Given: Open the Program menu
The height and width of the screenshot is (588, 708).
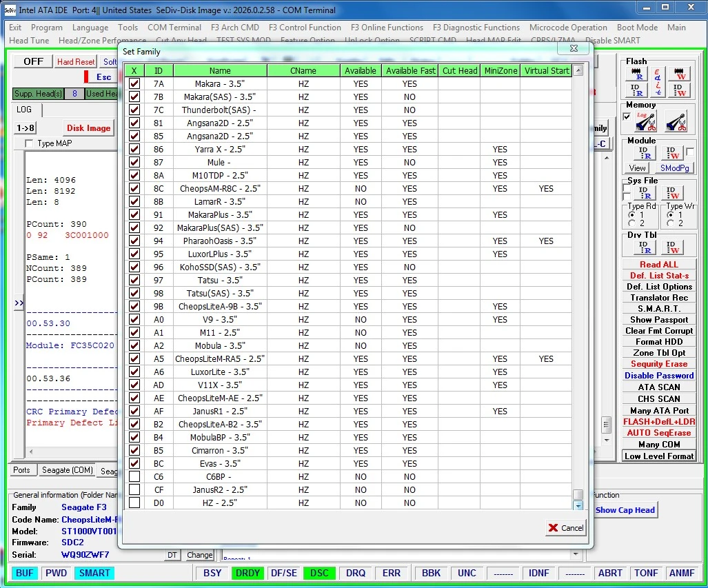Looking at the screenshot, I should [x=46, y=28].
